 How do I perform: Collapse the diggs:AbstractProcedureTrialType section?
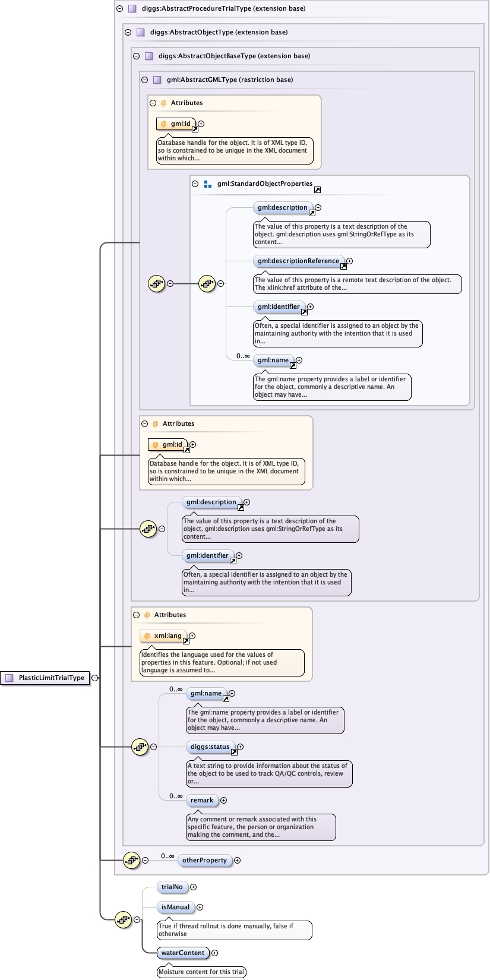pyautogui.click(x=120, y=9)
